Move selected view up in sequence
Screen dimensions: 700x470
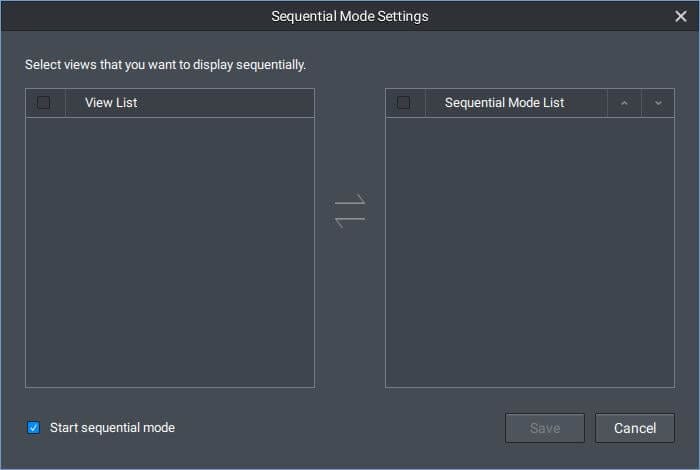(x=624, y=103)
